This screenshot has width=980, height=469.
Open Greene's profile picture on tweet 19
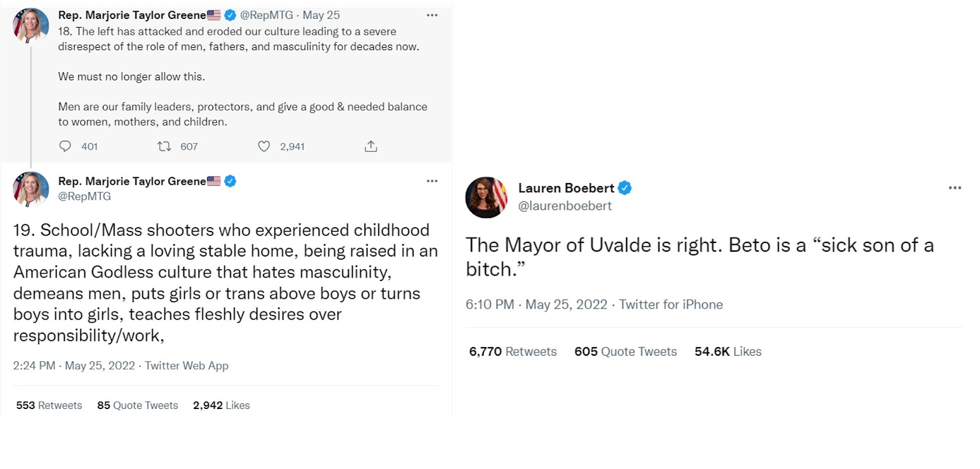point(31,189)
